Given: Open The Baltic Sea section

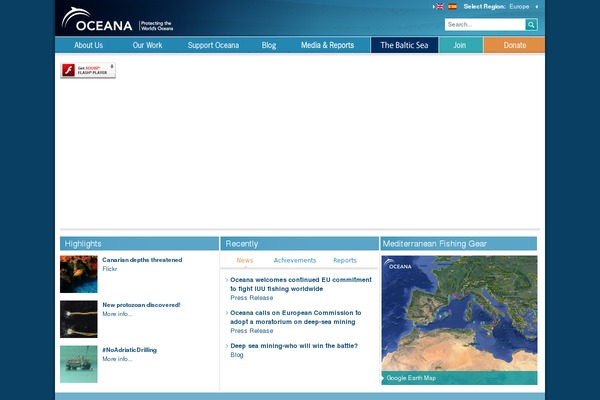Looking at the screenshot, I should pyautogui.click(x=404, y=45).
